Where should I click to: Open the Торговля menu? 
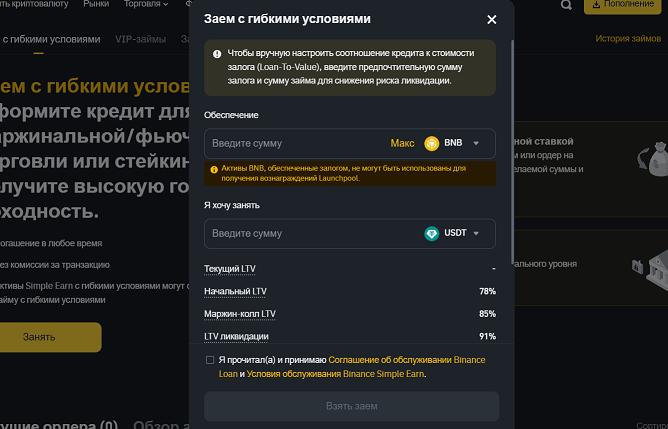(146, 4)
